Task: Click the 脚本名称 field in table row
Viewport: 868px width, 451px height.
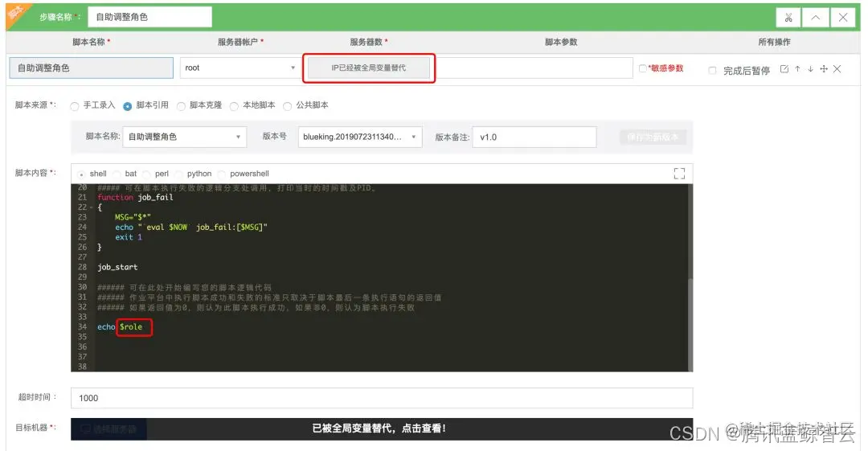Action: coord(92,68)
